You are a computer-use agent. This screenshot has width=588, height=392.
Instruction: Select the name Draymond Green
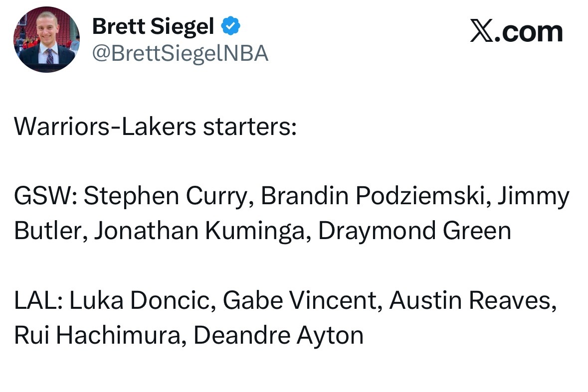pyautogui.click(x=415, y=231)
